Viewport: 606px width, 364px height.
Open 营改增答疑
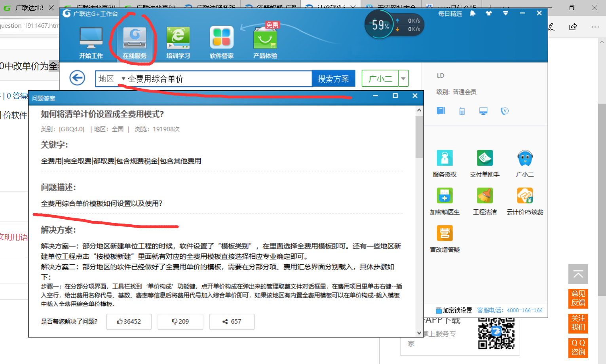[x=445, y=239]
